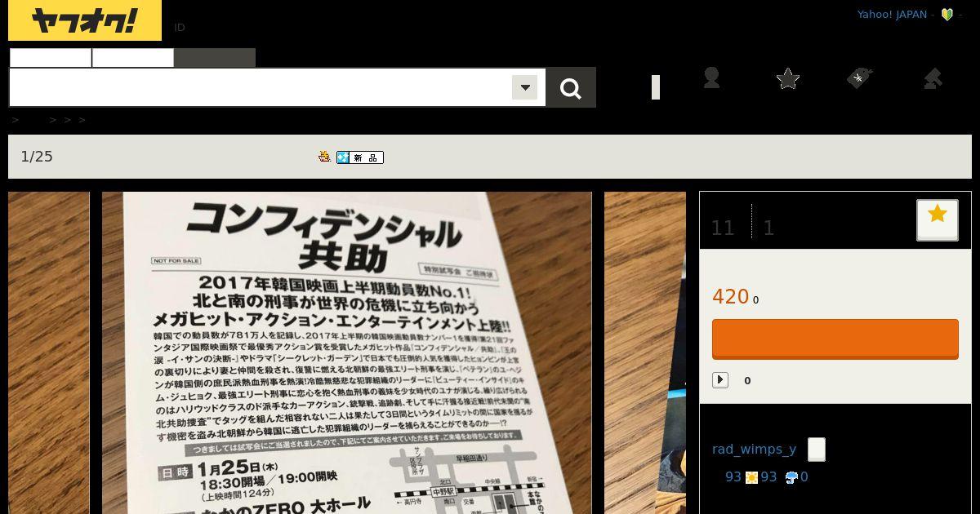Click the small white bar beside person icon

pos(656,87)
